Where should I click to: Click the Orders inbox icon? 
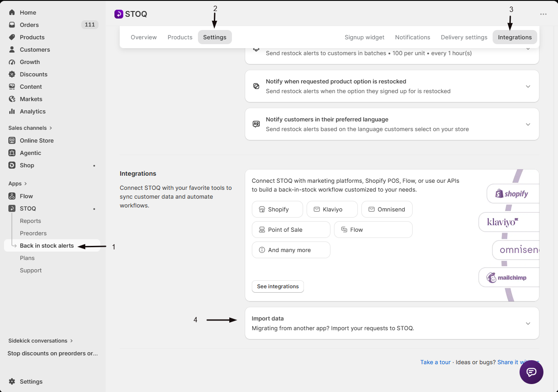[12, 25]
